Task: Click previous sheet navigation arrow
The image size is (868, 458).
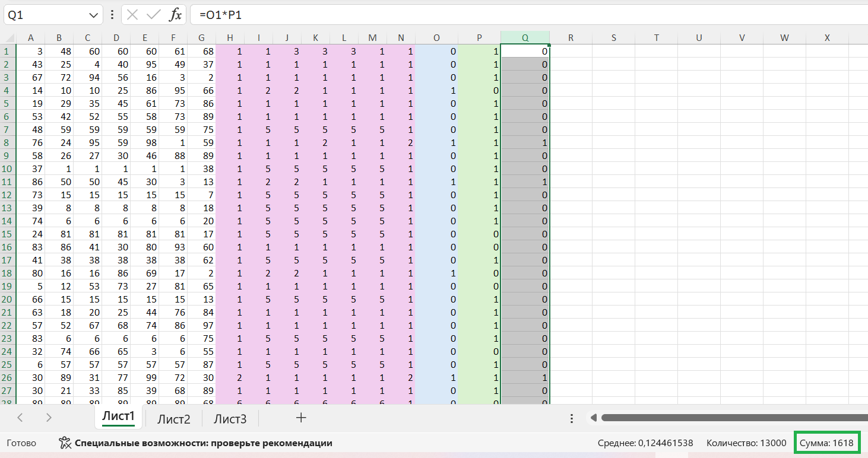Action: [20, 418]
